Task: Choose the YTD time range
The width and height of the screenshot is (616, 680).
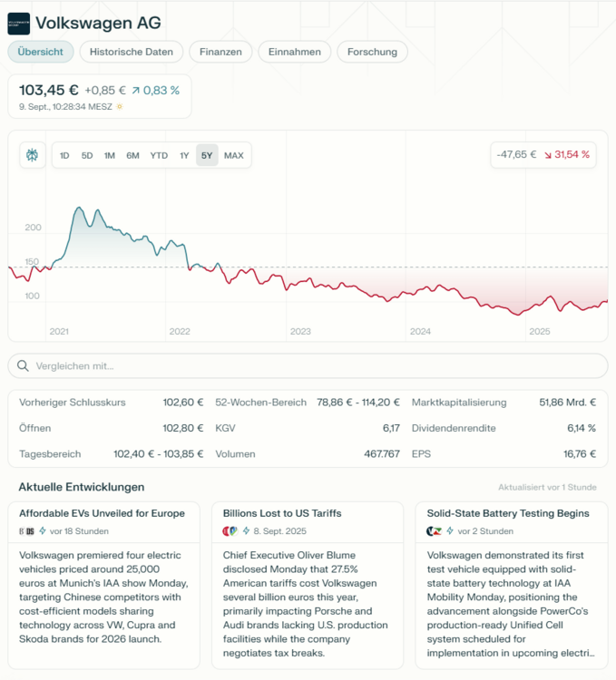Action: pyautogui.click(x=159, y=155)
